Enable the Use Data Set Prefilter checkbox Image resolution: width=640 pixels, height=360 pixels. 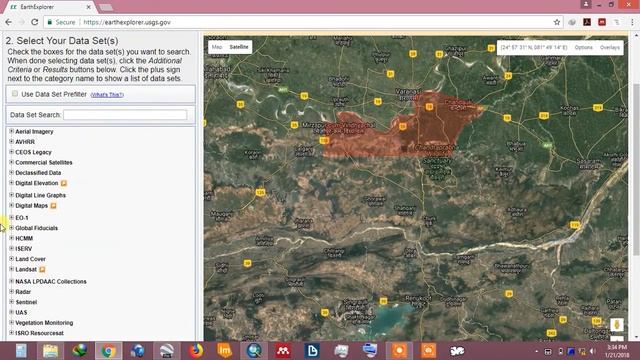coord(15,94)
